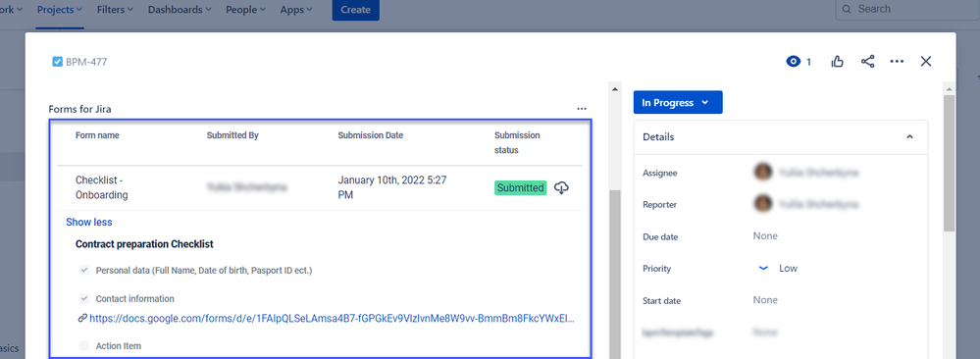Open the Projects menu
The image size is (980, 359).
click(60, 10)
